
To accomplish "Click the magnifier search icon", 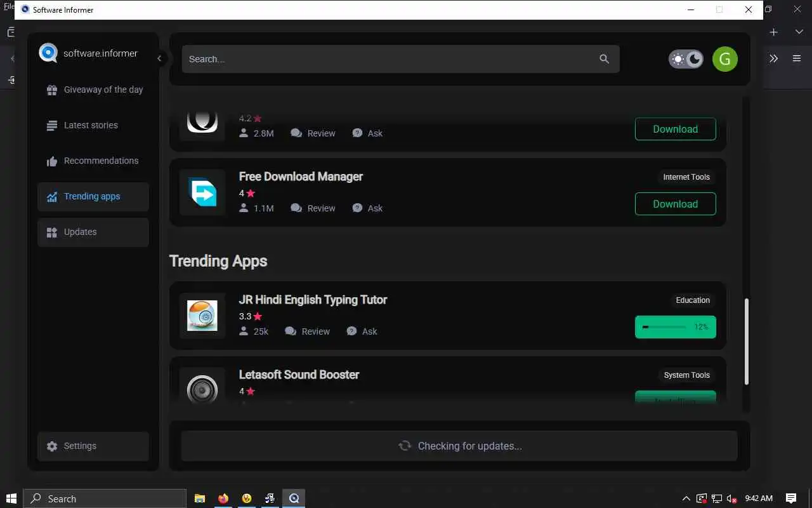I will [604, 59].
